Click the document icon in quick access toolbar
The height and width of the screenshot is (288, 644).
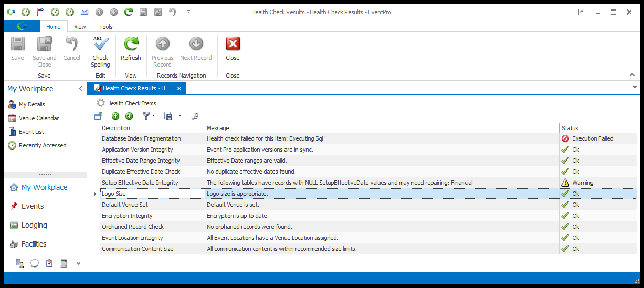coord(40,12)
